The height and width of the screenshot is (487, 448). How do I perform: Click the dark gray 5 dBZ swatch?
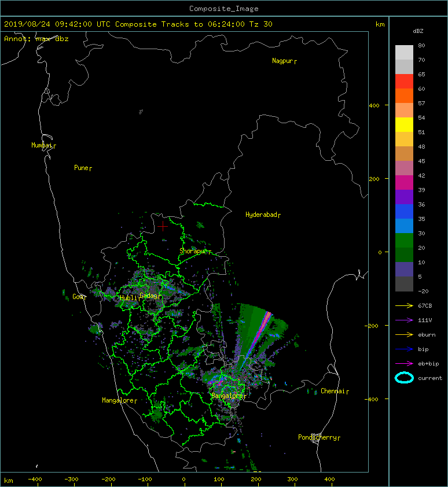pyautogui.click(x=404, y=283)
